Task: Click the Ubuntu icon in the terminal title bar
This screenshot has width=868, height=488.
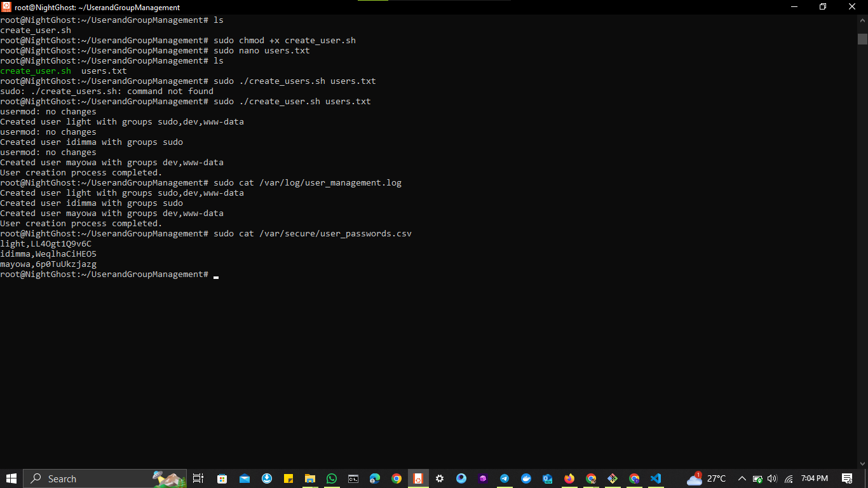Action: pyautogui.click(x=6, y=7)
